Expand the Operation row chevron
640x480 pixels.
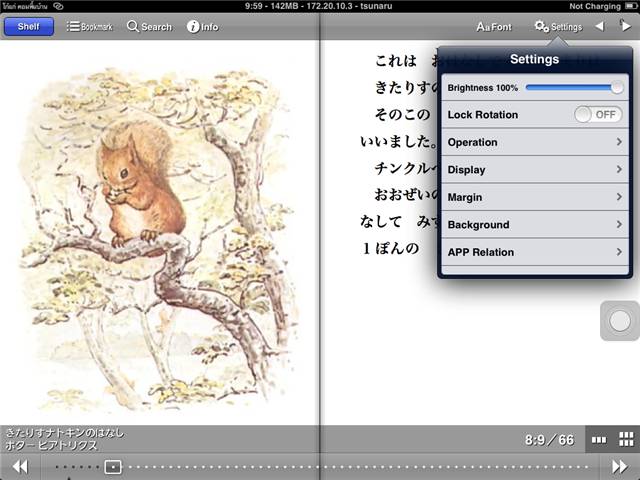[x=619, y=142]
